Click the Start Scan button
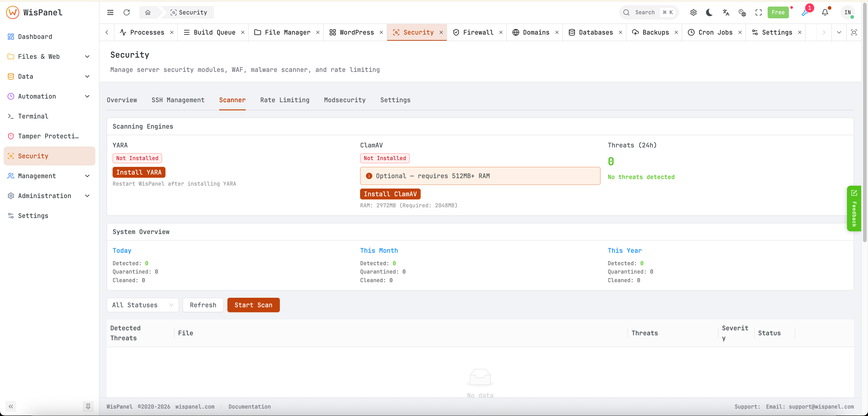 pos(253,305)
